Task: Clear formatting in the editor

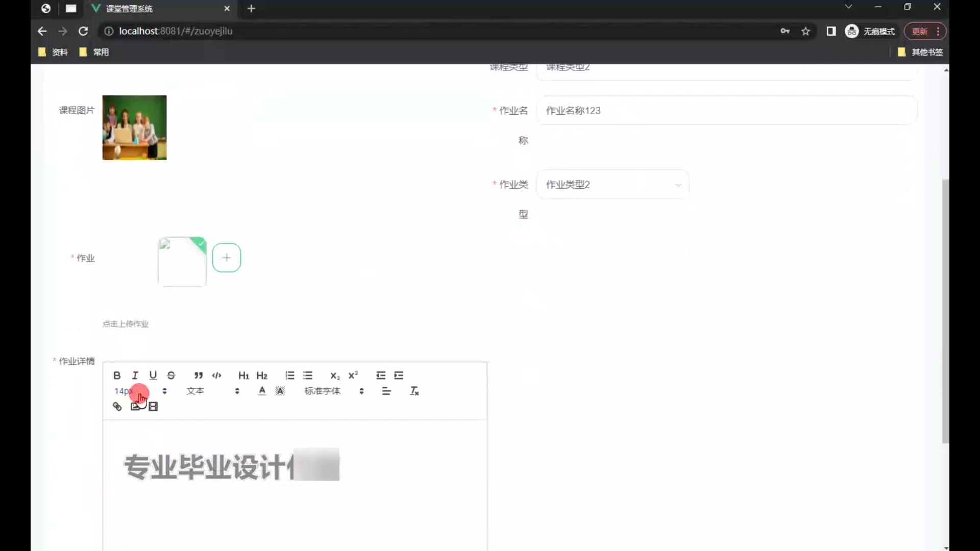Action: pos(414,391)
